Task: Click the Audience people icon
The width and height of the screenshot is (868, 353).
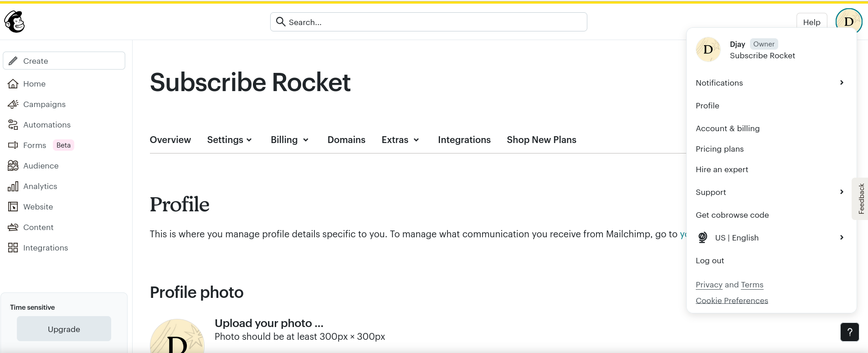Action: click(13, 166)
